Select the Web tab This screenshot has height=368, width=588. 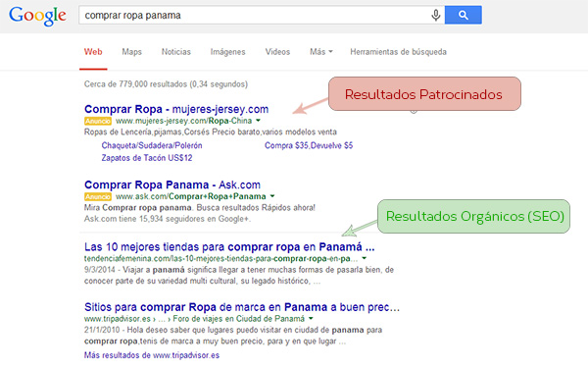[x=93, y=52]
